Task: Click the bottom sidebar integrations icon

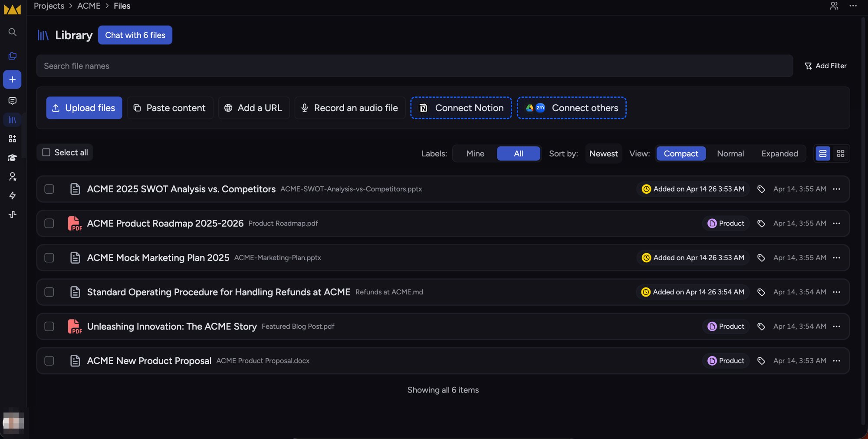Action: pos(13,215)
